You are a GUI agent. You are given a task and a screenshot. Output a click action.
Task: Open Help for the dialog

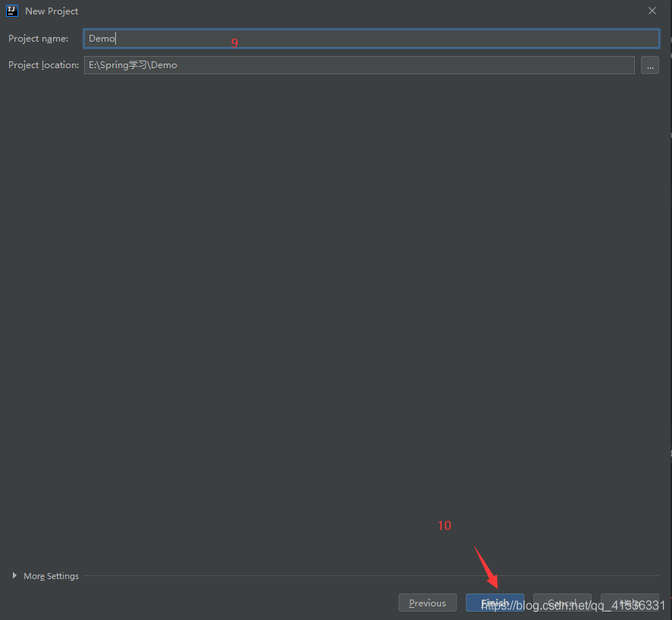630,603
